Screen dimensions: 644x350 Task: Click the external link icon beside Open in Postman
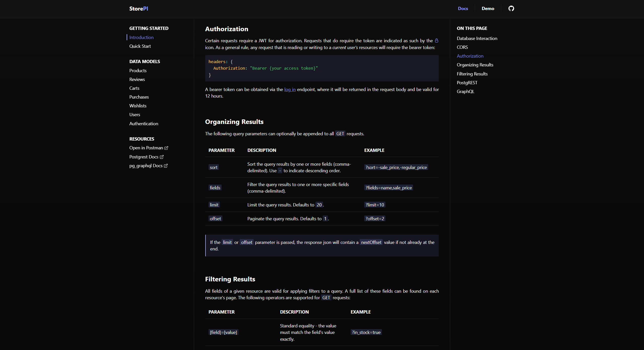pyautogui.click(x=166, y=148)
